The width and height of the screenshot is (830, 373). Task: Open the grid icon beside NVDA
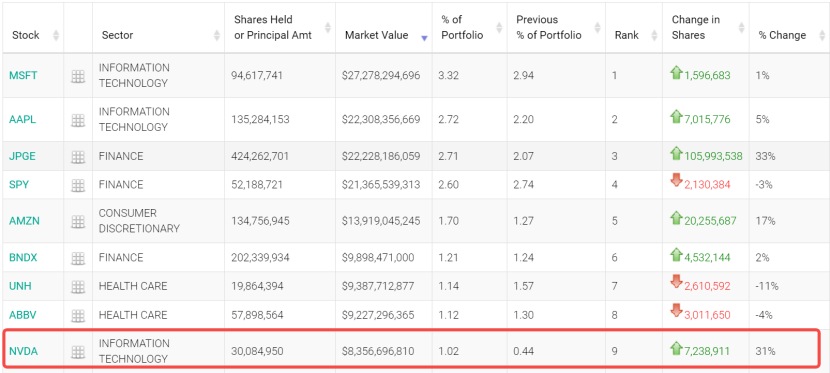[78, 352]
